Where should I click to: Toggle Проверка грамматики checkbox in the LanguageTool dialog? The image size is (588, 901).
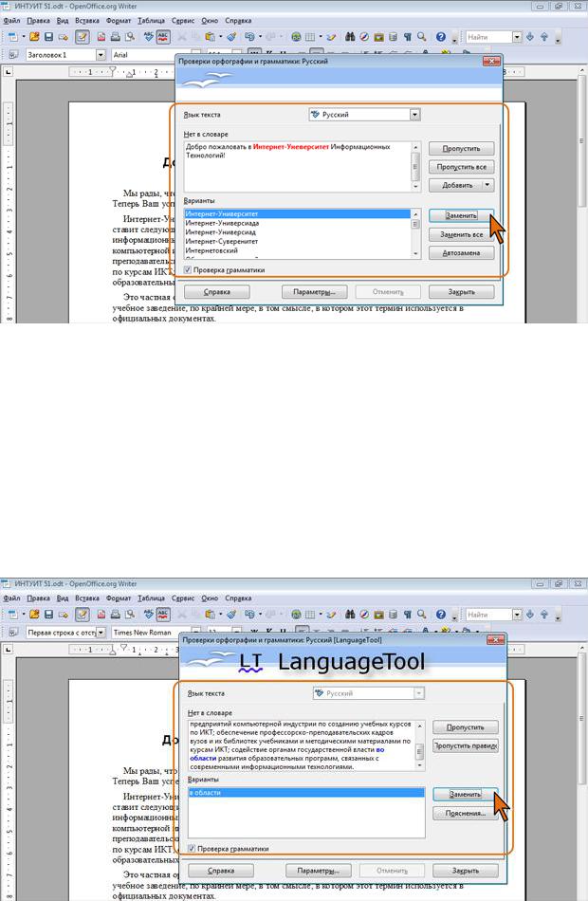click(192, 848)
